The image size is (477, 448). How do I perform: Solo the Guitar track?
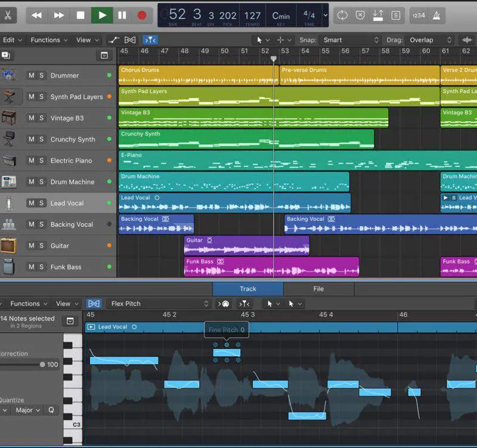pos(41,246)
